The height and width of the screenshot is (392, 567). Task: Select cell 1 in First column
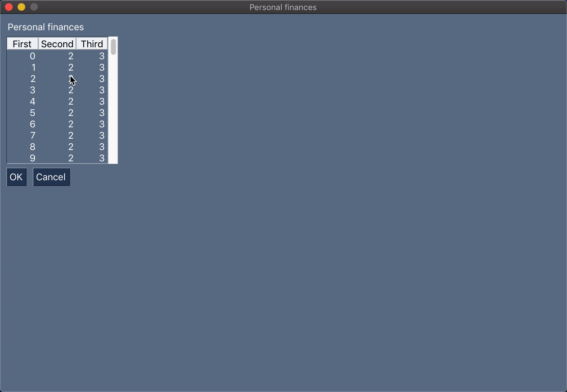click(x=22, y=67)
